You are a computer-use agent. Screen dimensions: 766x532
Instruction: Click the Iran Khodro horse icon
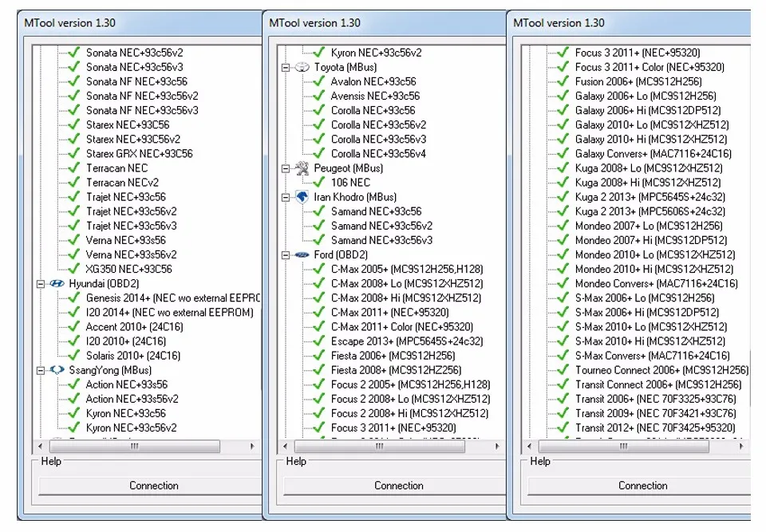click(302, 197)
